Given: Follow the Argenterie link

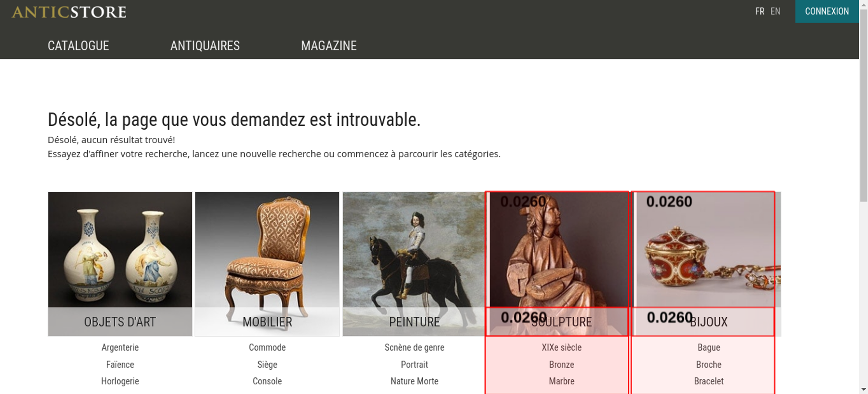Looking at the screenshot, I should coord(120,348).
